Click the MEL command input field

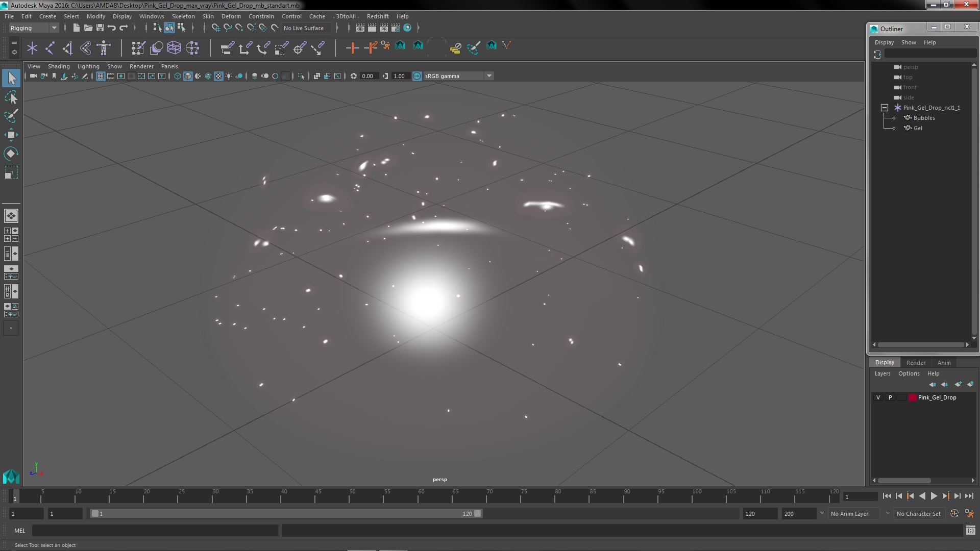[155, 531]
